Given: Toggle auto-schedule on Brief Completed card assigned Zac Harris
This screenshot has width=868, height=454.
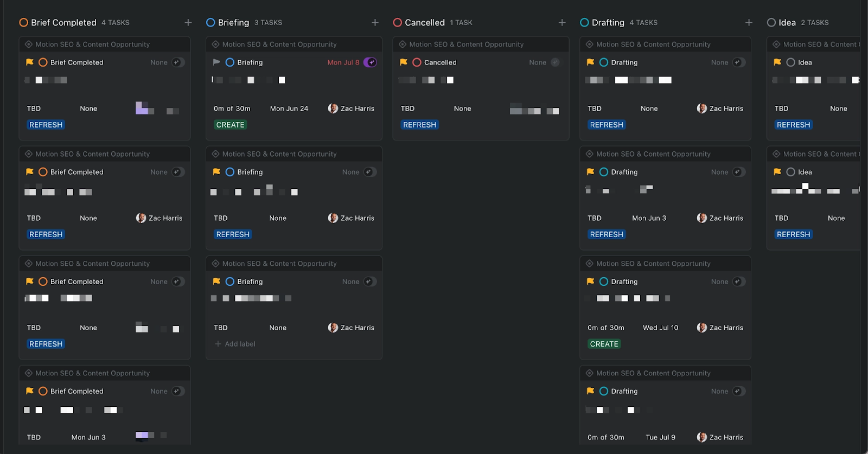Looking at the screenshot, I should (178, 172).
